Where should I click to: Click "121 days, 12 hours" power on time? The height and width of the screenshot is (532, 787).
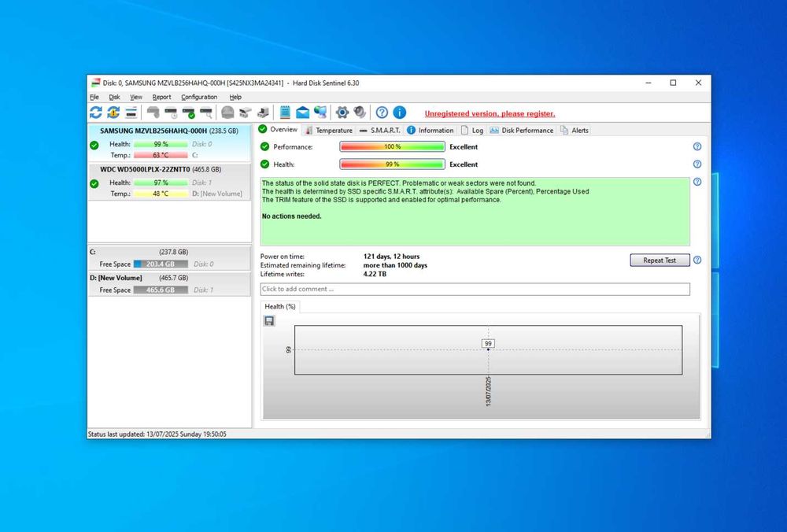[x=391, y=257]
